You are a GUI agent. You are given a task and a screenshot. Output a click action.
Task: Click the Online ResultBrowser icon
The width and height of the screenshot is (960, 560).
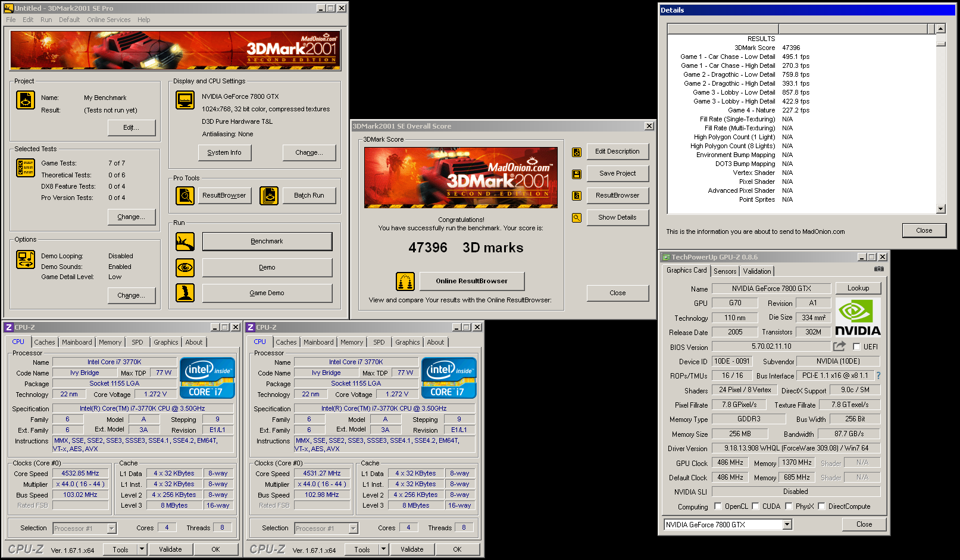(x=405, y=281)
